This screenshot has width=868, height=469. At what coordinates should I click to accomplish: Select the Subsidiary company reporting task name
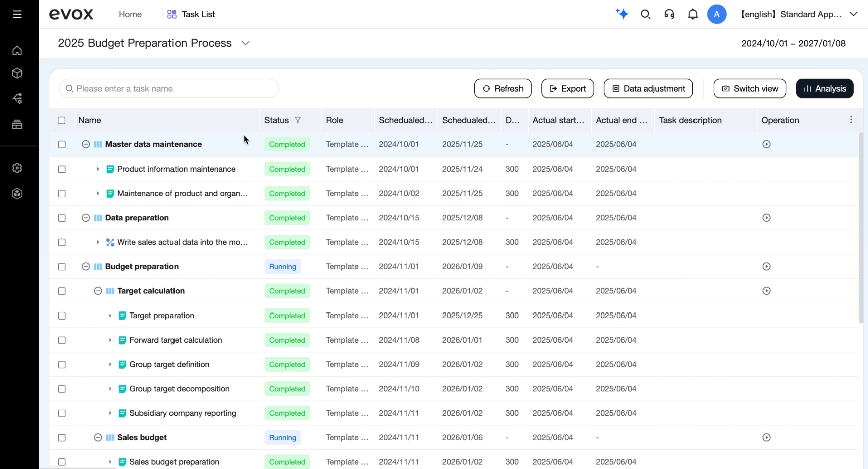(x=183, y=413)
